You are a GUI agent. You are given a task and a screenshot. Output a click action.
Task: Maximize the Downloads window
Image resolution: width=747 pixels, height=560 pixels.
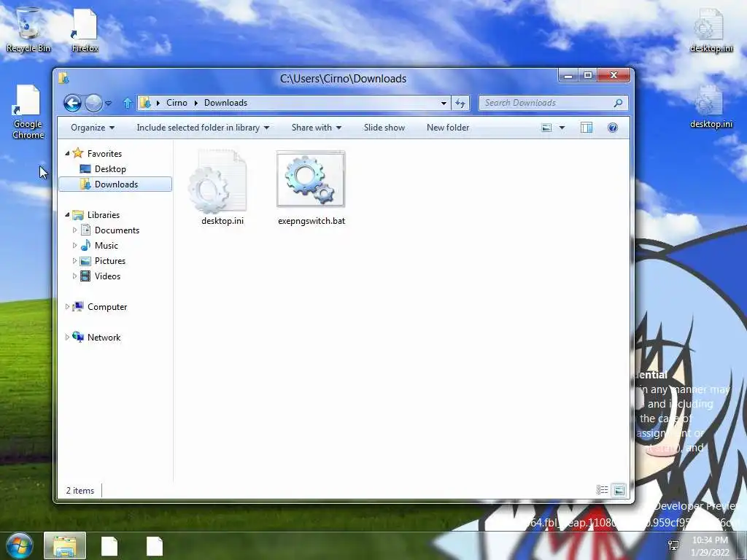coord(588,75)
